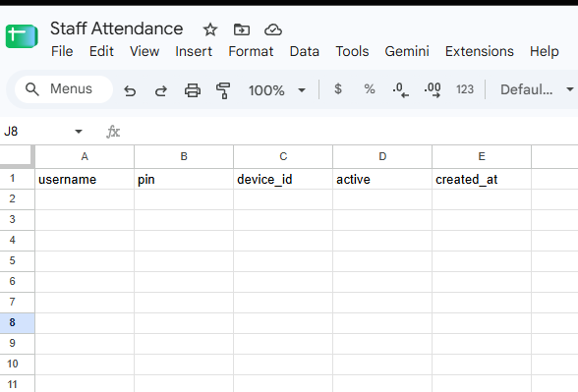Select the pin cell
578x392 pixels.
[184, 179]
